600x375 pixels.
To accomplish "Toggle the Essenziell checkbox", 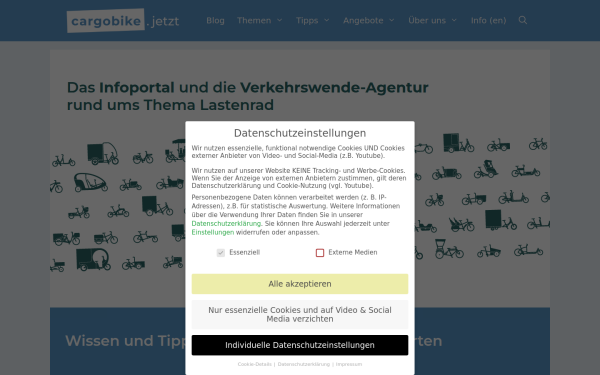I will click(x=221, y=253).
